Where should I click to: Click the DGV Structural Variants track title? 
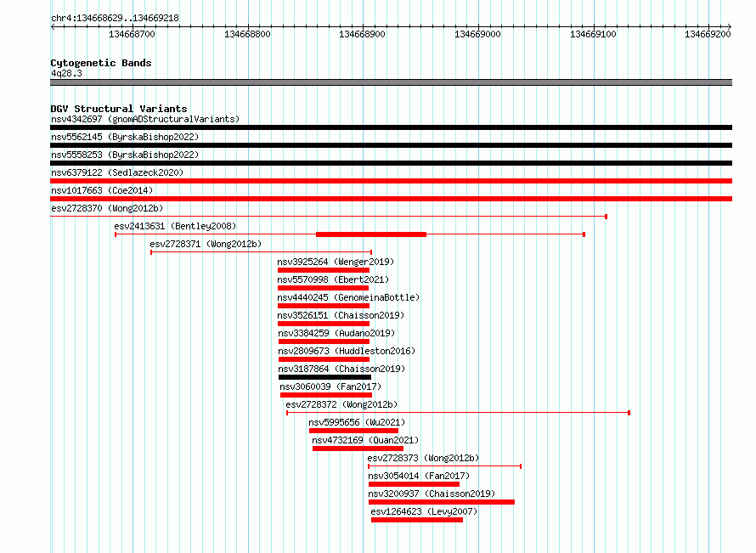click(119, 109)
